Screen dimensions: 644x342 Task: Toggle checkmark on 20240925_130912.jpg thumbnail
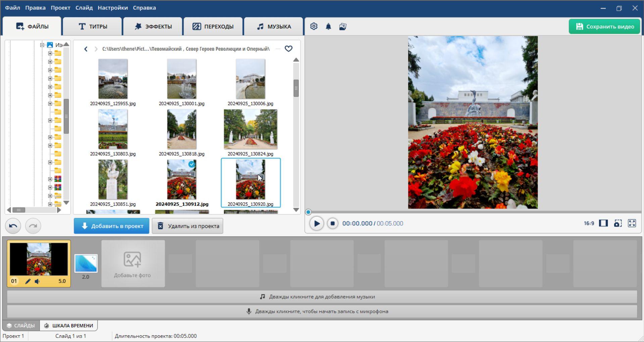192,164
